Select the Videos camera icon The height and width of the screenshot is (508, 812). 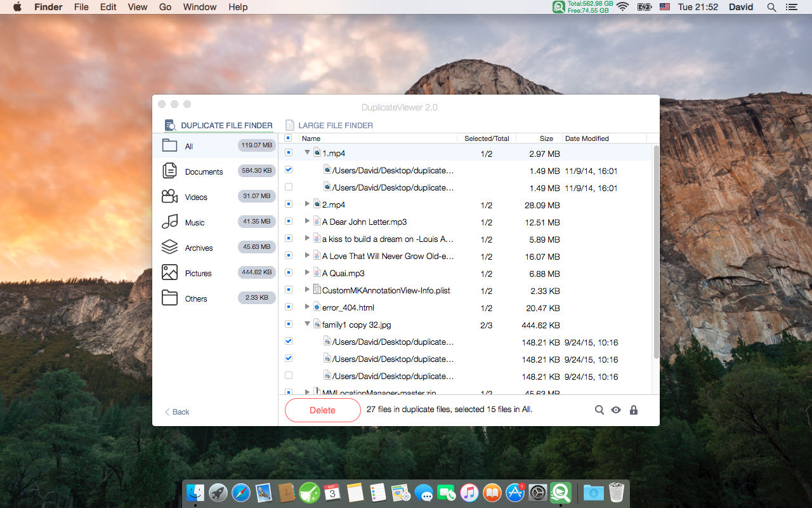pos(169,196)
